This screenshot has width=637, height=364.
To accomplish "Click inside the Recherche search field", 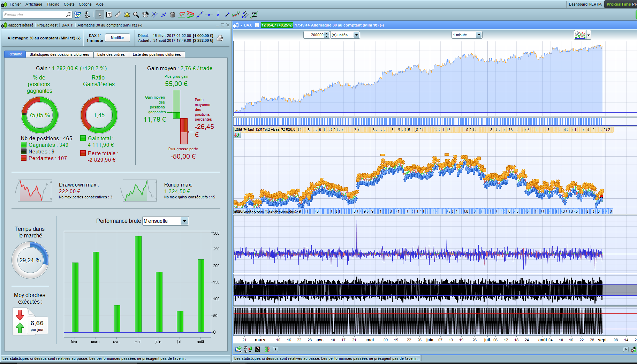I will coord(34,15).
